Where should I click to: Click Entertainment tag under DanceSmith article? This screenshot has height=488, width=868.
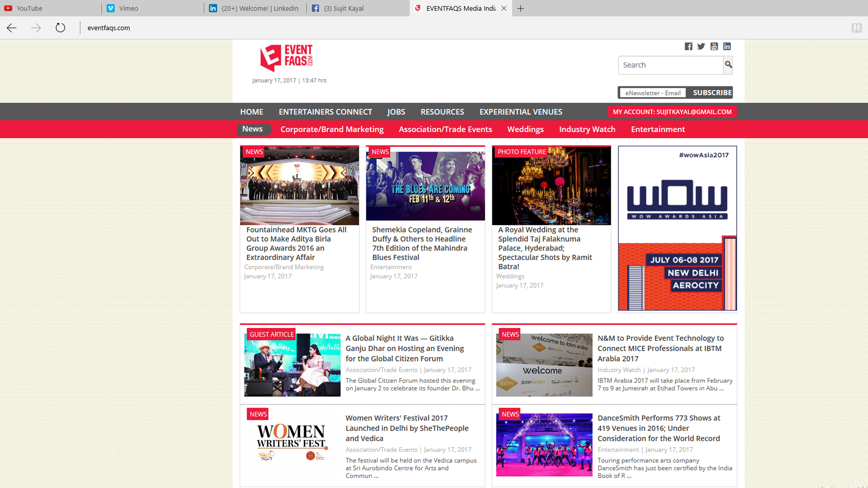coord(618,450)
